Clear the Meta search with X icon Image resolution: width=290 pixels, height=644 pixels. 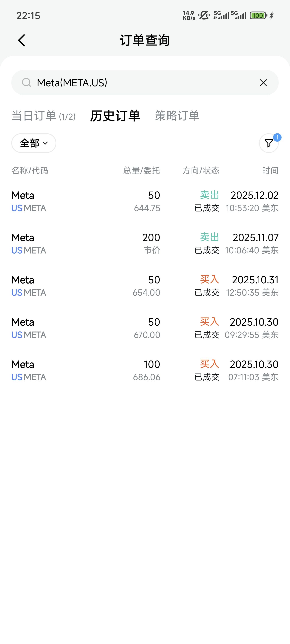263,83
